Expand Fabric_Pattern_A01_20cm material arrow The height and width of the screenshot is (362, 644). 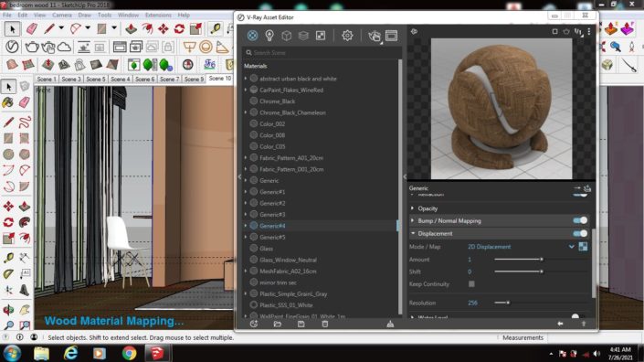point(246,158)
